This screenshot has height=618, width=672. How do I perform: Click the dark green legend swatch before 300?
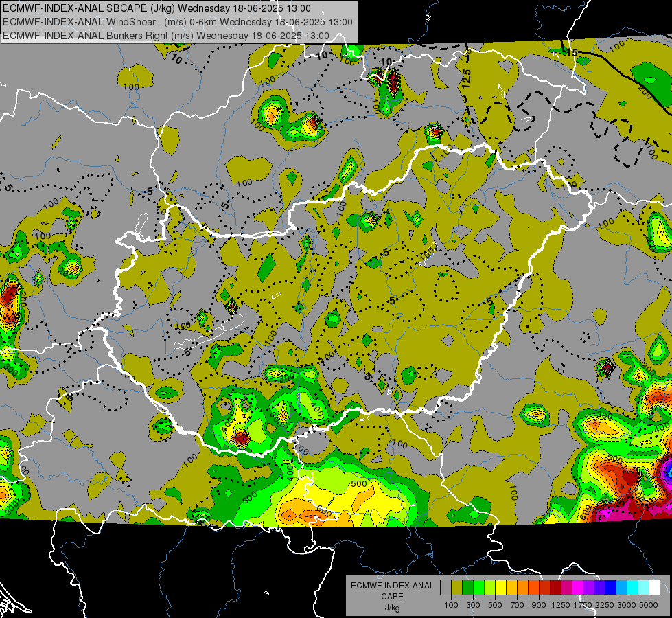467,588
